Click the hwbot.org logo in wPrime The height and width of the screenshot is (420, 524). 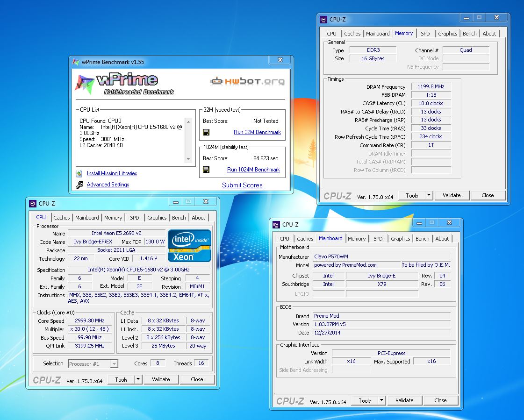(248, 81)
